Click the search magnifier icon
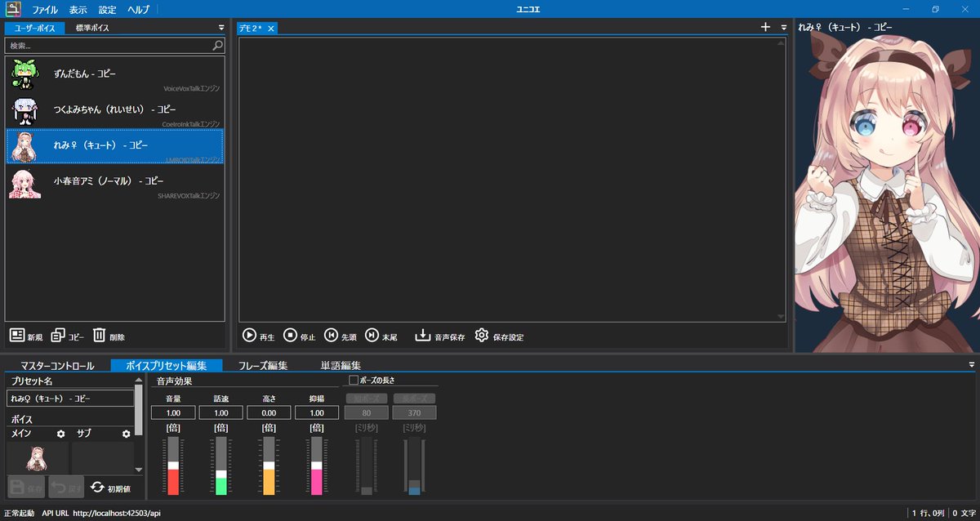The height and width of the screenshot is (521, 980). (218, 46)
